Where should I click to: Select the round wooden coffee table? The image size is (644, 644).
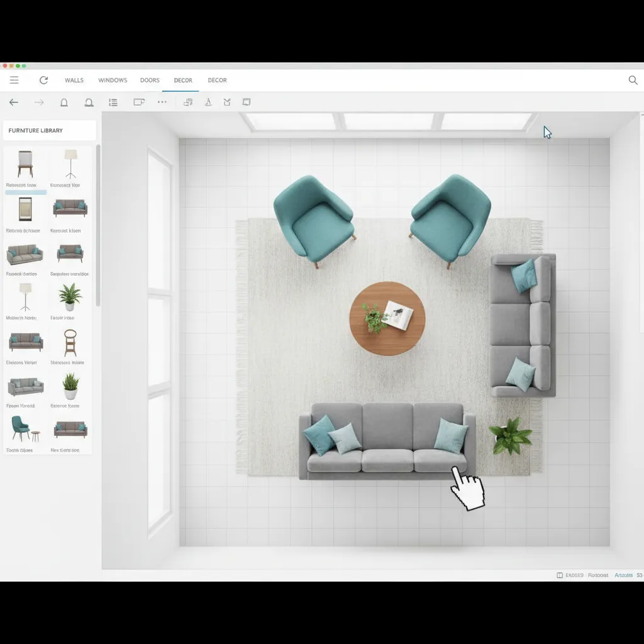coord(387,318)
